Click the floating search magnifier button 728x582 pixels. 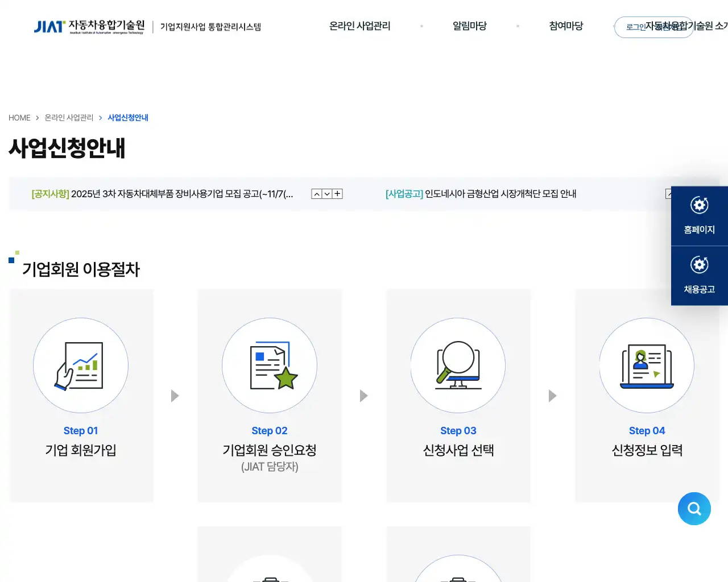[694, 509]
